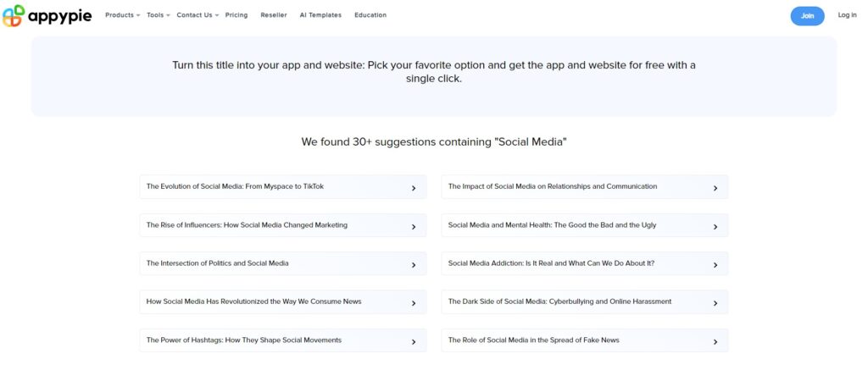Open AI Templates in navigation
This screenshot has height=365, width=868.
coord(320,15)
